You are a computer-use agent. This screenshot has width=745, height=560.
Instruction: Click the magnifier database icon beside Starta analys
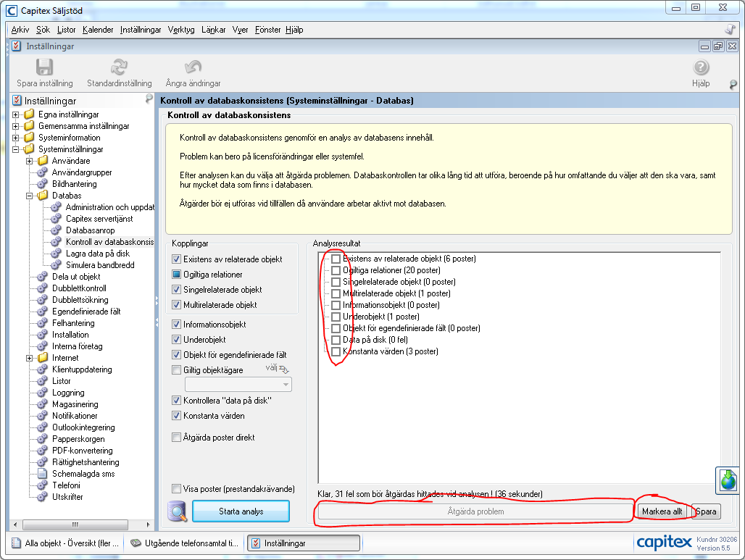178,511
